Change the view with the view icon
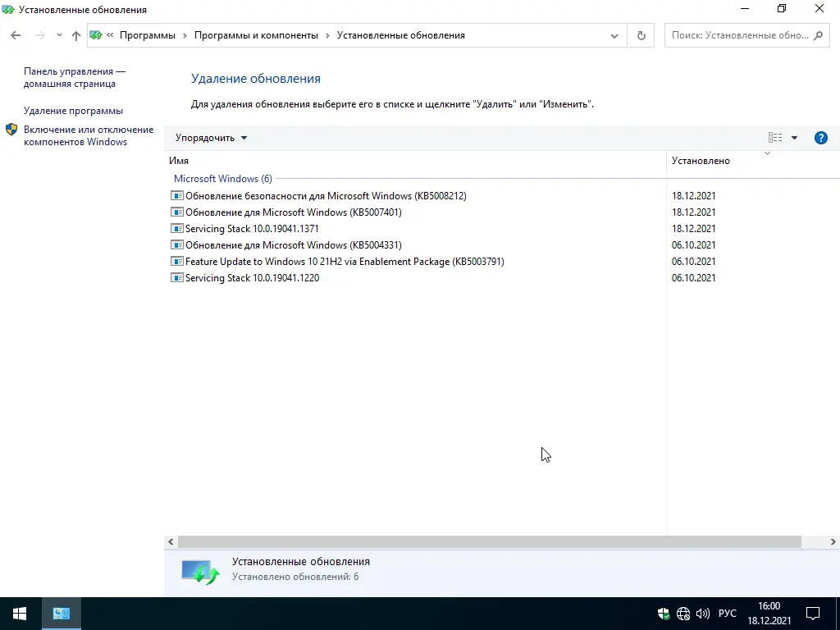 click(774, 138)
